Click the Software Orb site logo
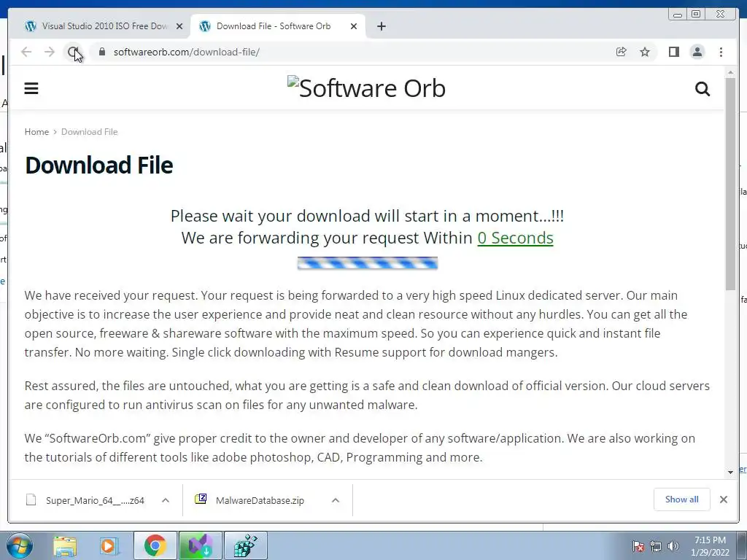The height and width of the screenshot is (560, 747). pyautogui.click(x=366, y=88)
